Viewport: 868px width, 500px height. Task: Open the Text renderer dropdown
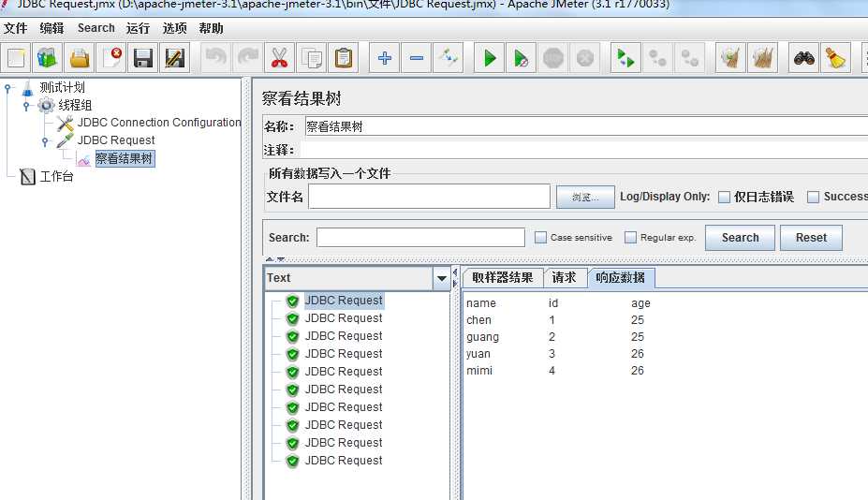coord(441,278)
